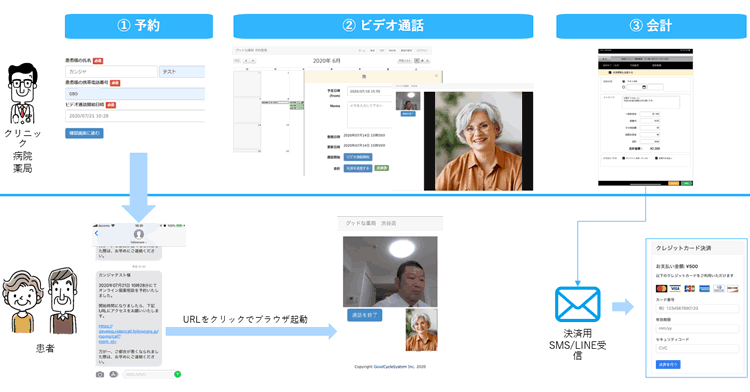750x392 pixels.
Task: Click the orange button at accounting screen bottom
Action: point(673,183)
